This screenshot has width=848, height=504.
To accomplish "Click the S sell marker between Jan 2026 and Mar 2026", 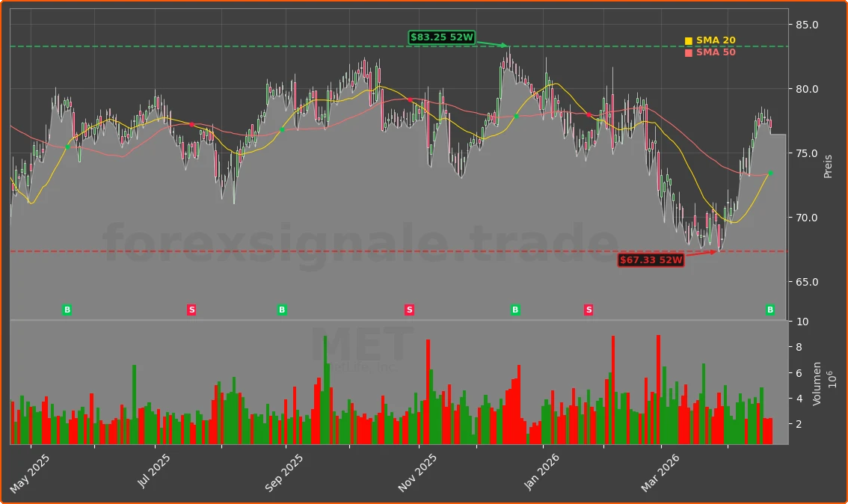I will (x=589, y=310).
